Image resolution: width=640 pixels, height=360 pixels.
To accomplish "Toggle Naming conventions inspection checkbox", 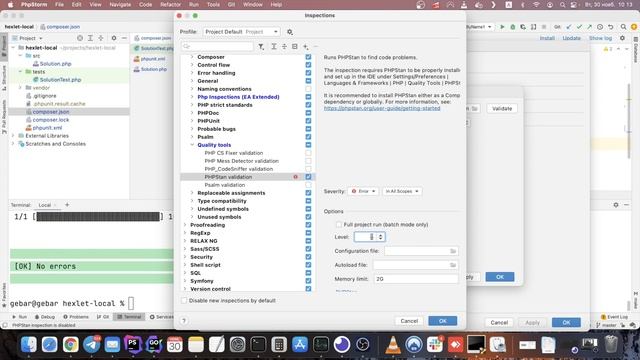I will [x=308, y=89].
